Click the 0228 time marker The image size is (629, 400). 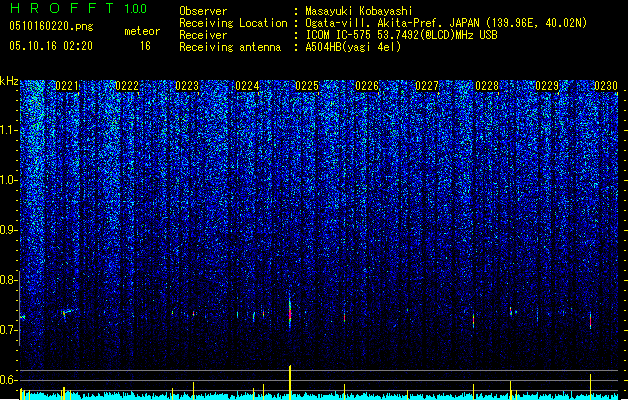[487, 86]
